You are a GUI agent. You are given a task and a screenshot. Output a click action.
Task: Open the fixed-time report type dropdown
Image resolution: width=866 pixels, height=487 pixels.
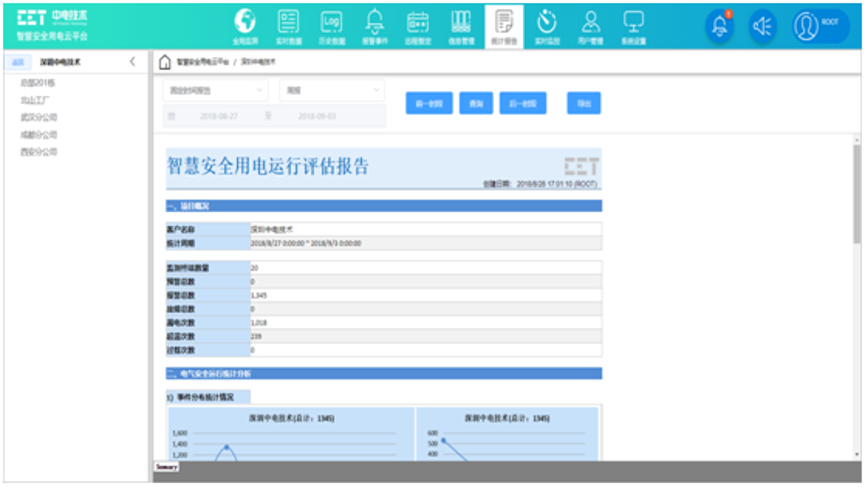[x=215, y=90]
